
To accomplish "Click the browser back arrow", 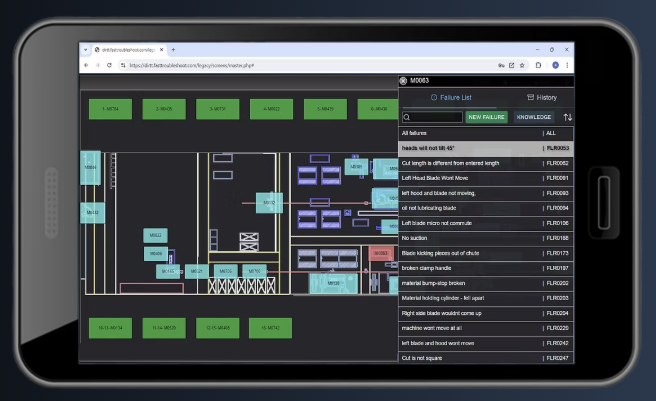I will pyautogui.click(x=86, y=65).
